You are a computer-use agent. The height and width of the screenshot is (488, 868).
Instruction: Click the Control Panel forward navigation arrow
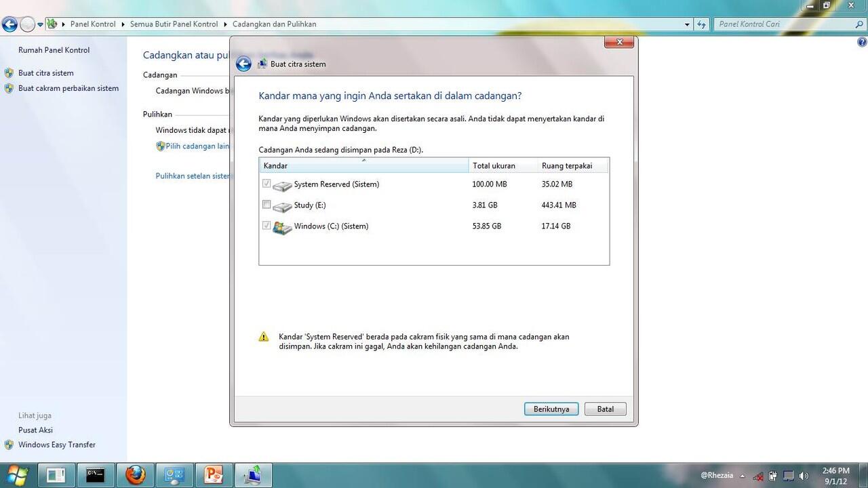(x=27, y=24)
